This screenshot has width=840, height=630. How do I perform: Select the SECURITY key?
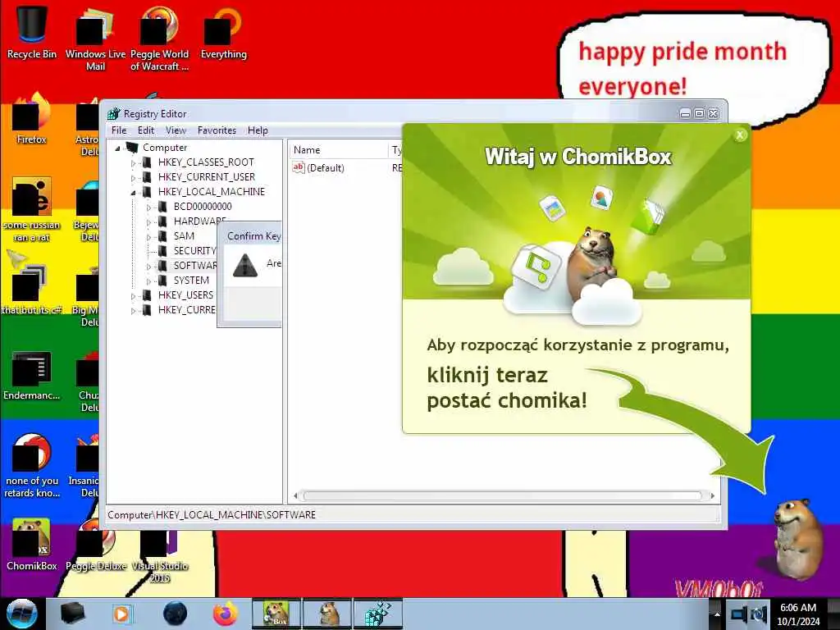(x=194, y=251)
